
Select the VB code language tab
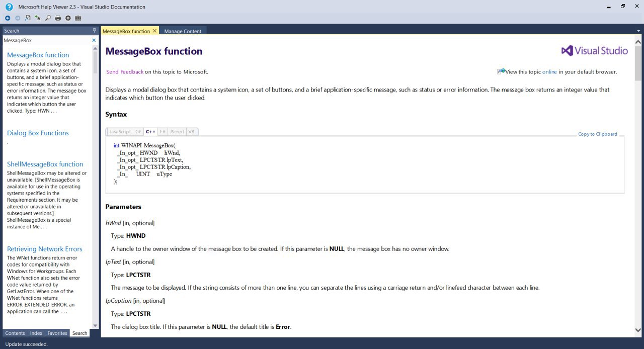coord(192,131)
